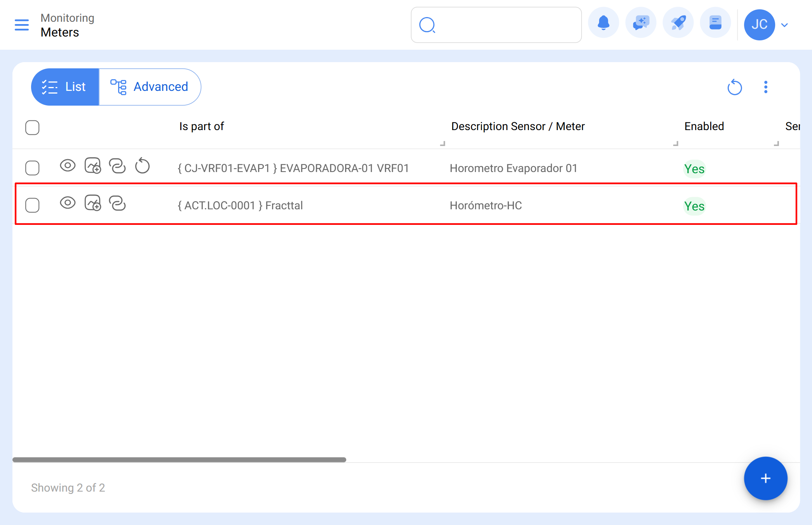Click link icon on EVAPORADORA-01 row
Screen dimensions: 812x525
117,166
